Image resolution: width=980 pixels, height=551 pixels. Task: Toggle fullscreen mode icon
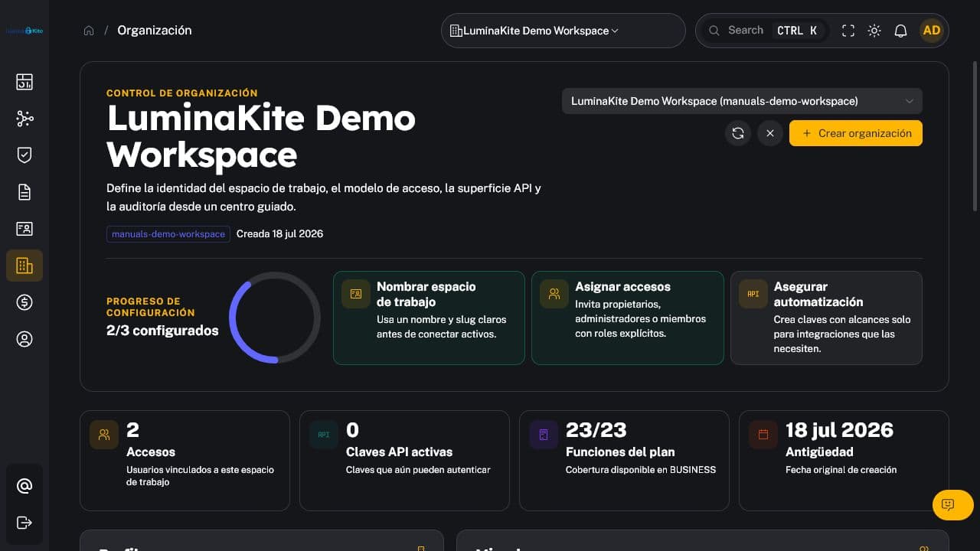coord(848,31)
